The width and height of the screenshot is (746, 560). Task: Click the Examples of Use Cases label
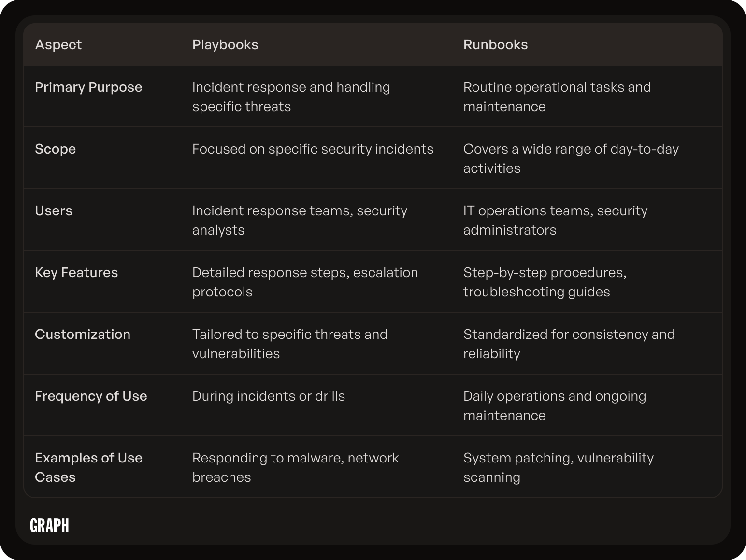point(88,467)
